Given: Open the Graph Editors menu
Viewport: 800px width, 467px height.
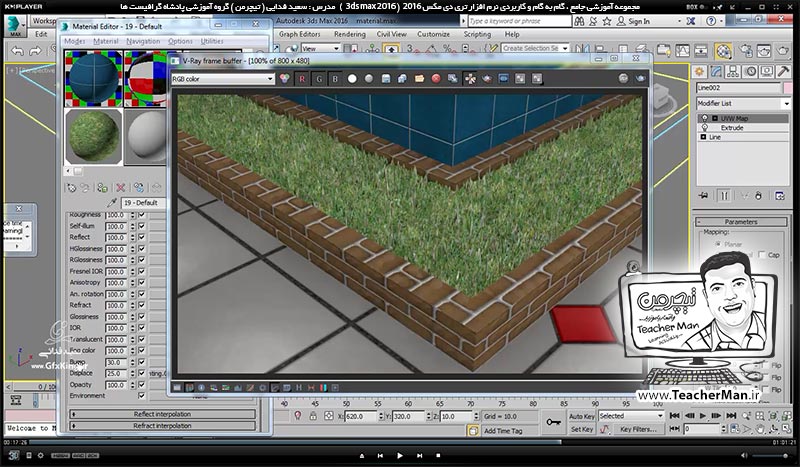Looking at the screenshot, I should [299, 34].
